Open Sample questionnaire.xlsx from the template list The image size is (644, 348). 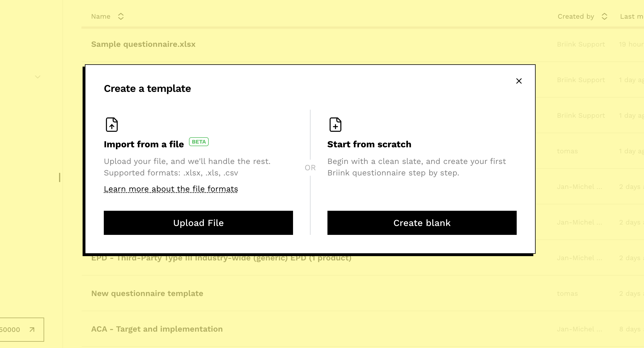[143, 44]
